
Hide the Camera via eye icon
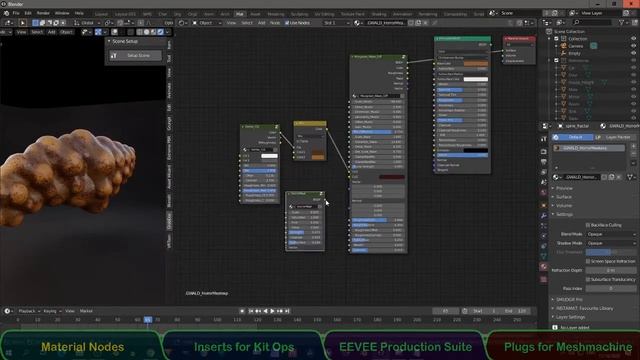point(633,46)
